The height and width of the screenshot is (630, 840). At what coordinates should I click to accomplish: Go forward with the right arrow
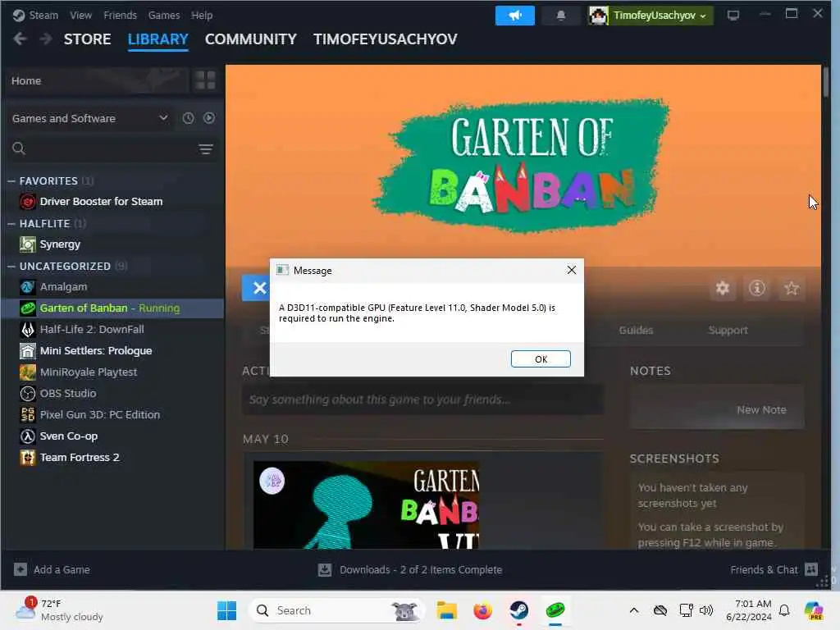pos(46,39)
